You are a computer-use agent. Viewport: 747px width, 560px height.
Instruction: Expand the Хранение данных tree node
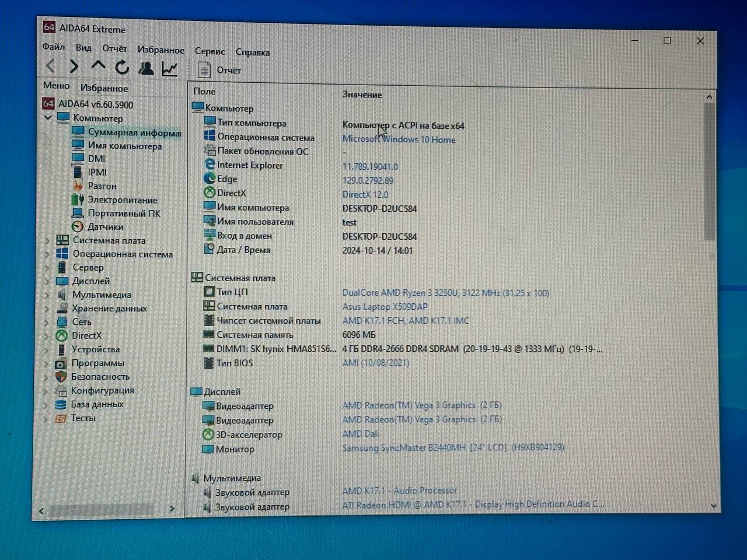point(47,309)
